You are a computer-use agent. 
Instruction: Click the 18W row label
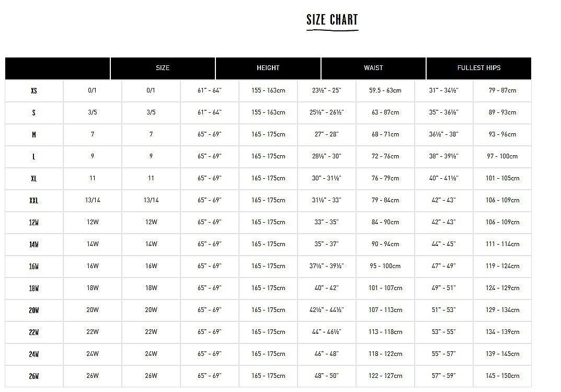pyautogui.click(x=34, y=289)
